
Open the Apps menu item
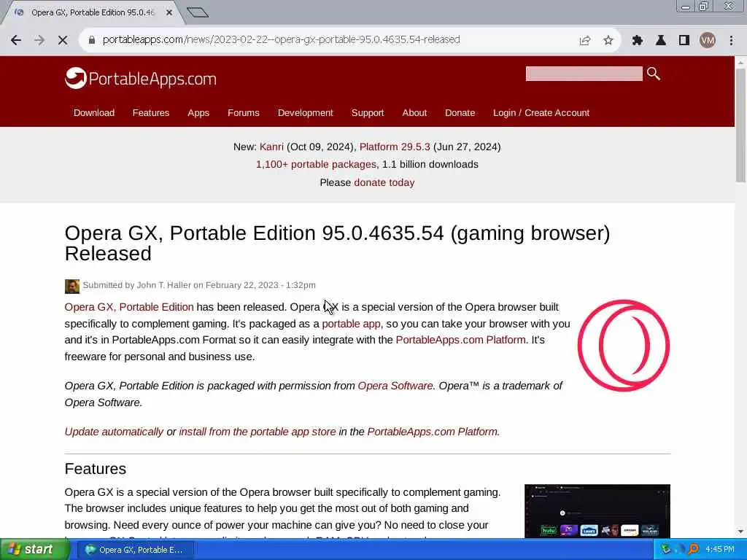[x=198, y=113]
